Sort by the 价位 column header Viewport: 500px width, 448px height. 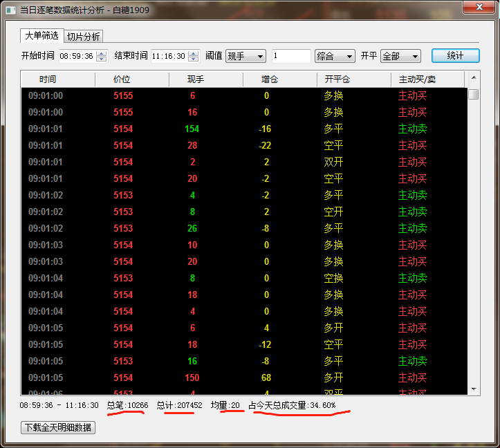pos(122,80)
